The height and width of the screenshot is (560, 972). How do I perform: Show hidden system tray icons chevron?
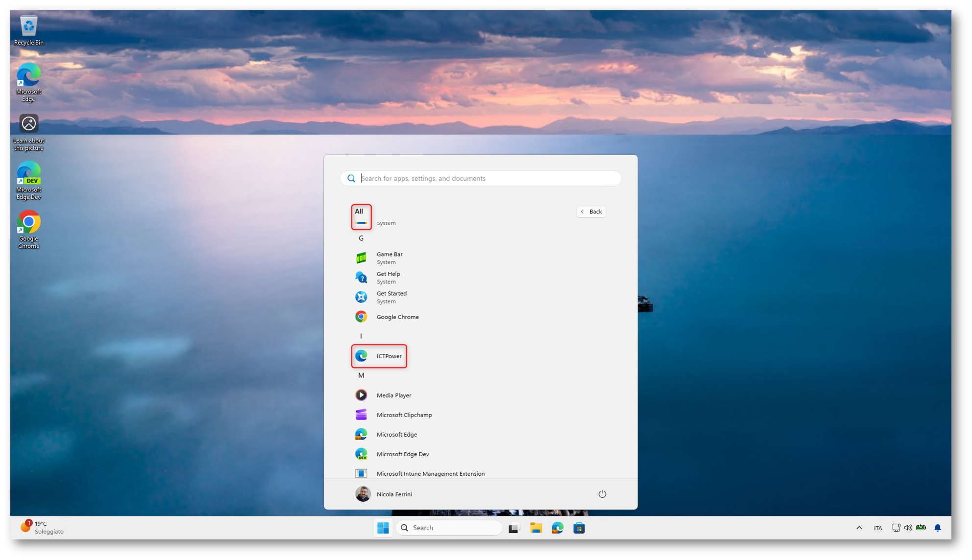pos(859,528)
